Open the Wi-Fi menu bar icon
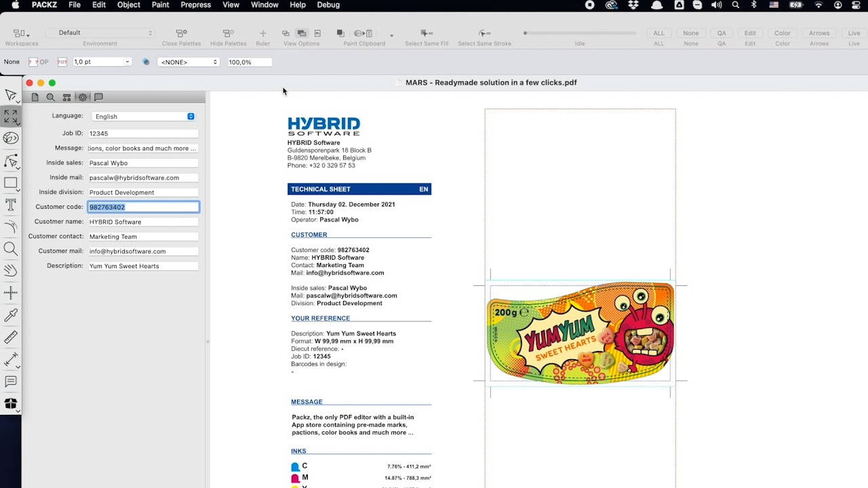868x488 pixels. (818, 5)
